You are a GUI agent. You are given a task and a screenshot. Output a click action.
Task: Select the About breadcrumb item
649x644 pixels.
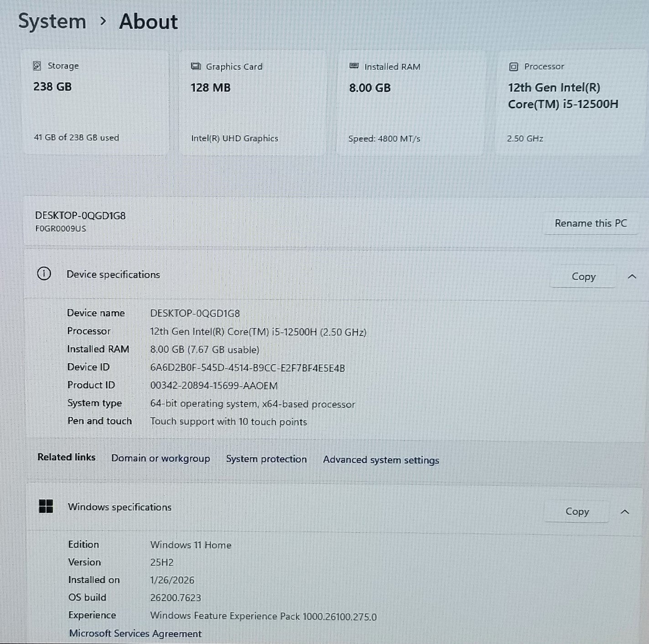(x=148, y=21)
